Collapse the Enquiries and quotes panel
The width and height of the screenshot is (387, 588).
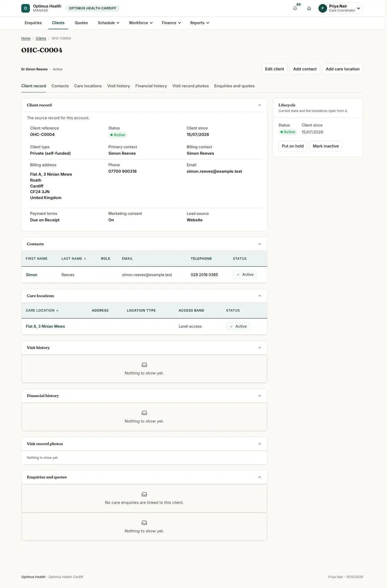(260, 477)
